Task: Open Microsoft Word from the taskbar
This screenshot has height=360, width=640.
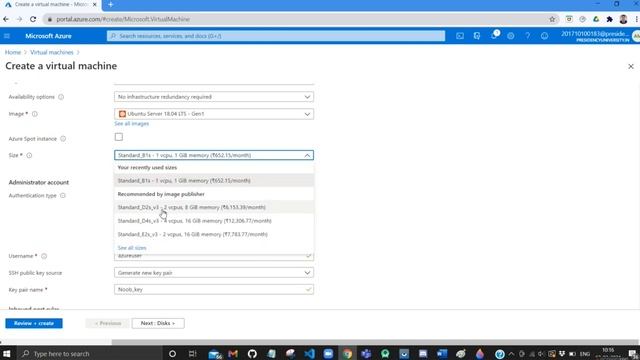Action: click(442, 353)
